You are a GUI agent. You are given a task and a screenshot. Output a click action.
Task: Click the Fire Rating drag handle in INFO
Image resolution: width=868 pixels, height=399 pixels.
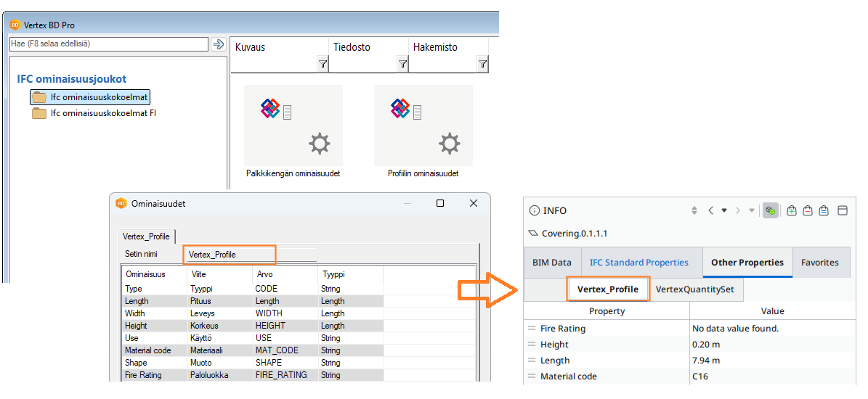coord(532,328)
